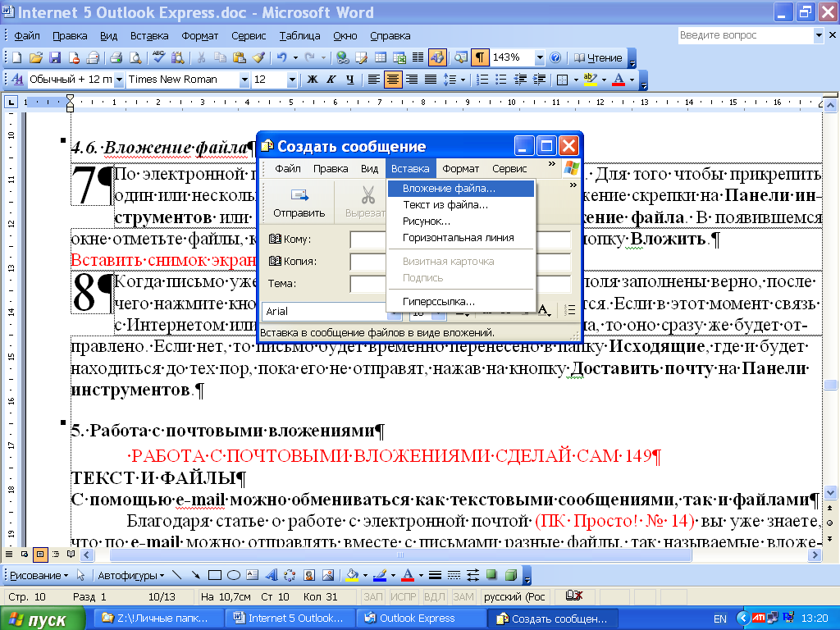Create a new blank document
Screen dimensions: 840x630
pyautogui.click(x=16, y=58)
